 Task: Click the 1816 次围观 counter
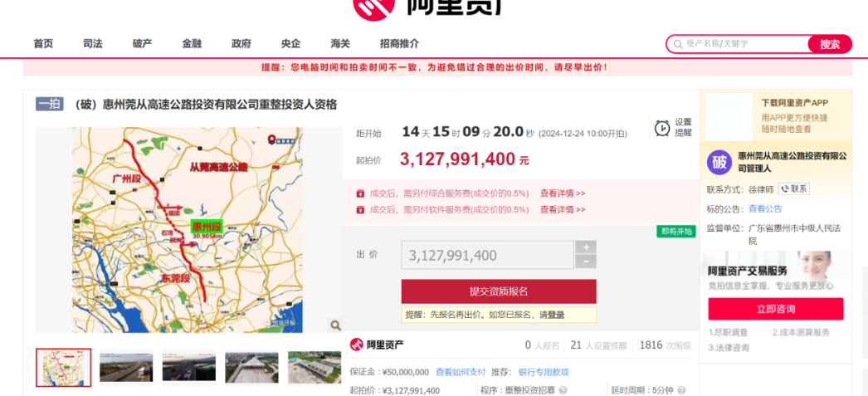[x=665, y=345]
